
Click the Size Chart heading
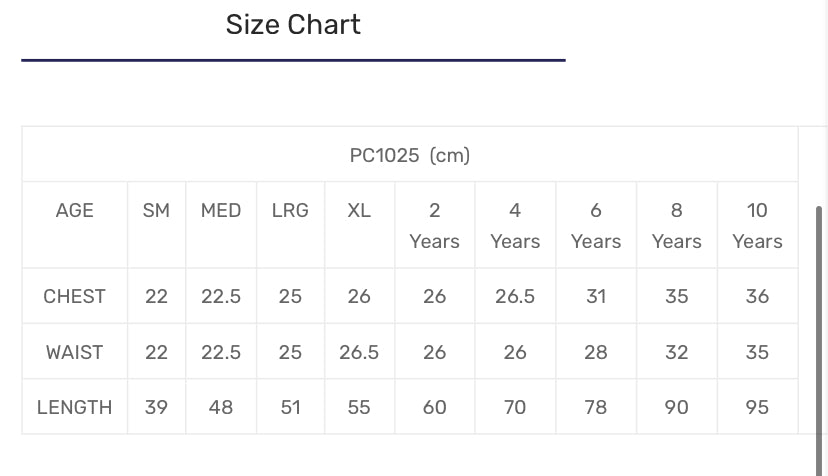point(293,25)
